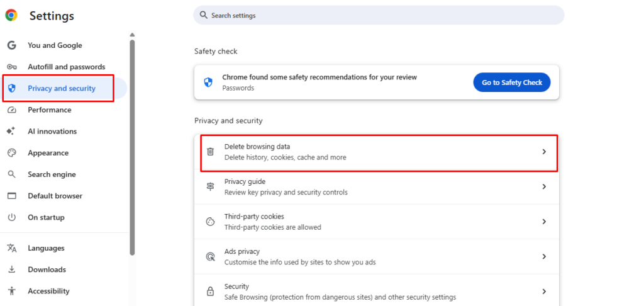This screenshot has width=644, height=306.
Task: Expand Delete browsing data with its arrow
Action: tap(544, 152)
